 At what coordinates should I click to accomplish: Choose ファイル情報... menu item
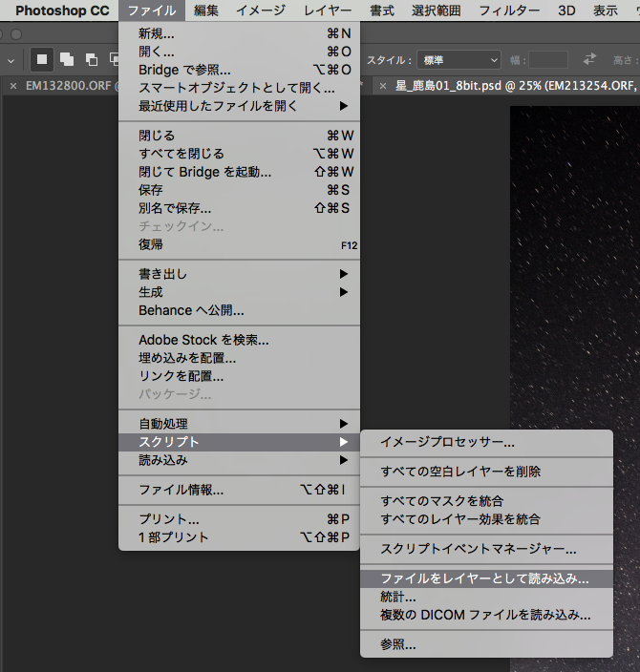239,490
